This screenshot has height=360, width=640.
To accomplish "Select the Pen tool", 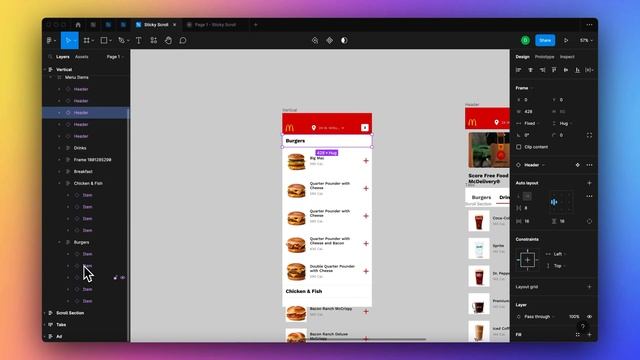I will [121, 40].
